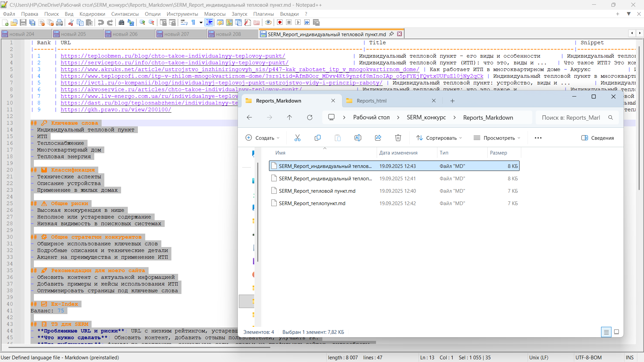Image resolution: width=644 pixels, height=362 pixels.
Task: Open the Кодировки menu
Action: (x=92, y=14)
